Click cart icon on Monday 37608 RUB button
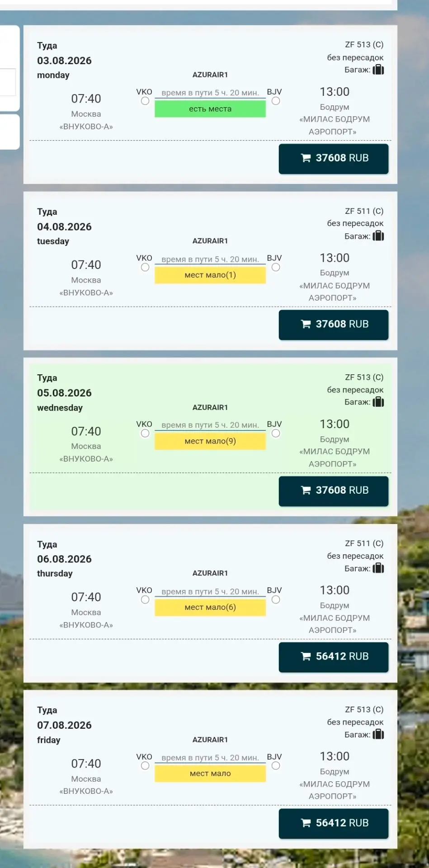429x868 pixels. coord(306,158)
